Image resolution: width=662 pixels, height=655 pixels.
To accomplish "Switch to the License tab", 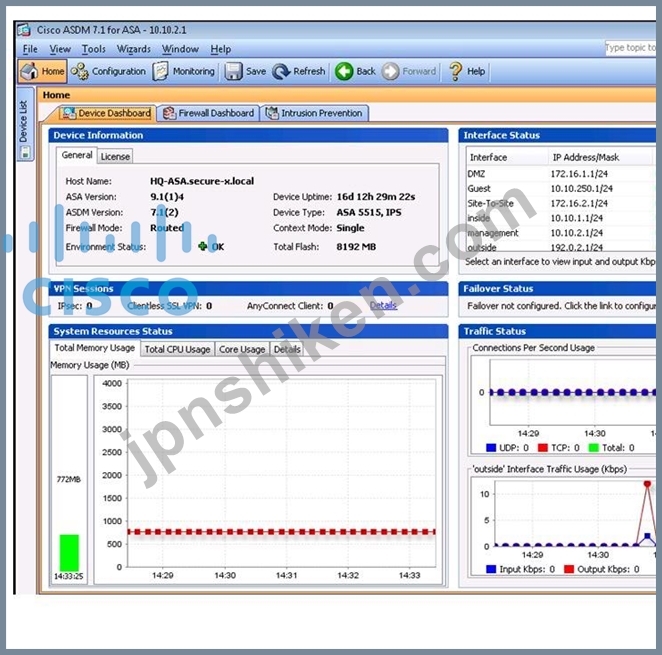I will pos(115,157).
